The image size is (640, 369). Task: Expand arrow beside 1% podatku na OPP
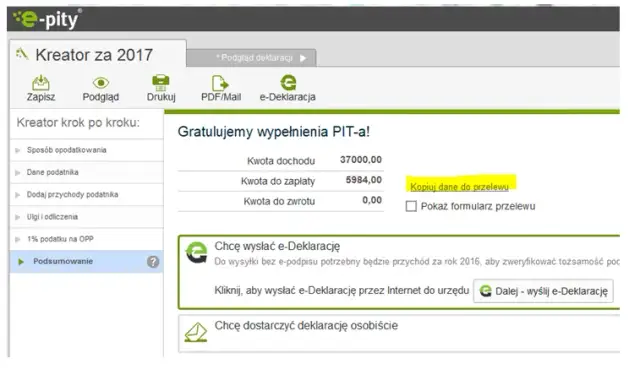click(x=18, y=239)
